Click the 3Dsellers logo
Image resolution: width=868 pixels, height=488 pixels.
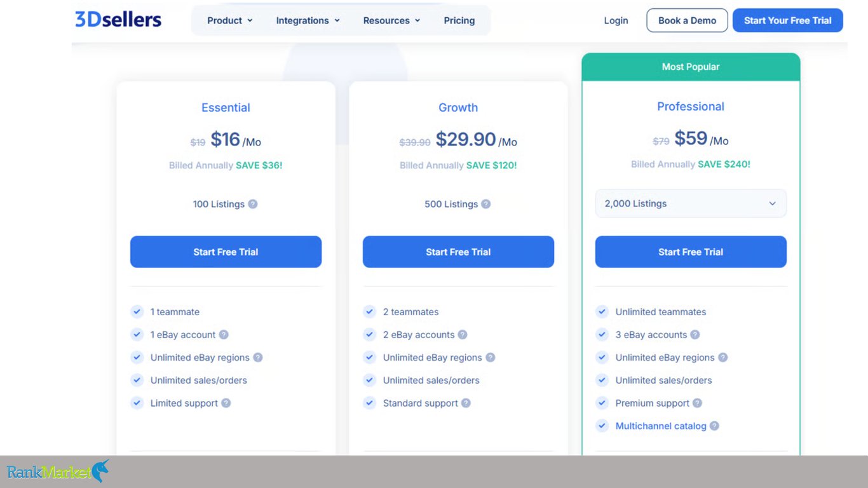[118, 20]
